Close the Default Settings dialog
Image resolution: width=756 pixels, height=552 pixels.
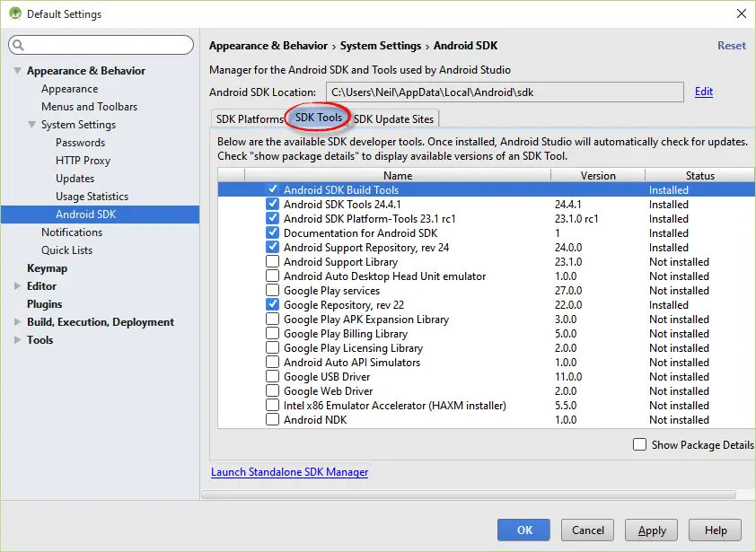(741, 13)
